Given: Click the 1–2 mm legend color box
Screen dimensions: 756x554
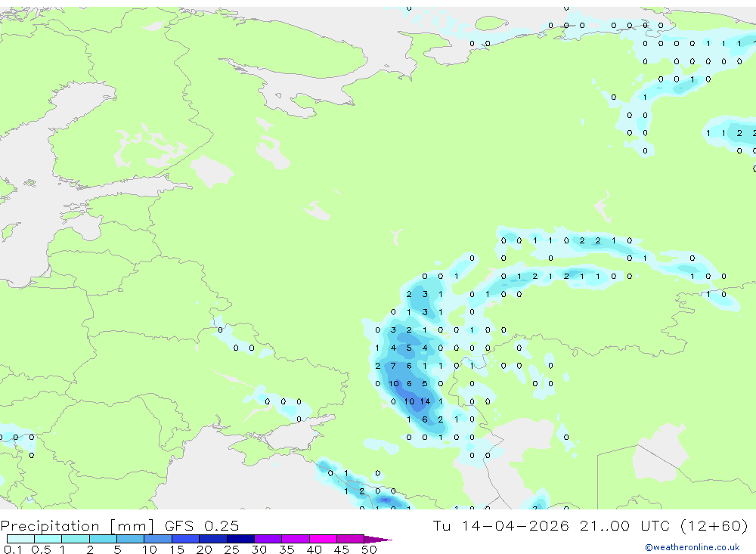Looking at the screenshot, I should coord(76,539).
